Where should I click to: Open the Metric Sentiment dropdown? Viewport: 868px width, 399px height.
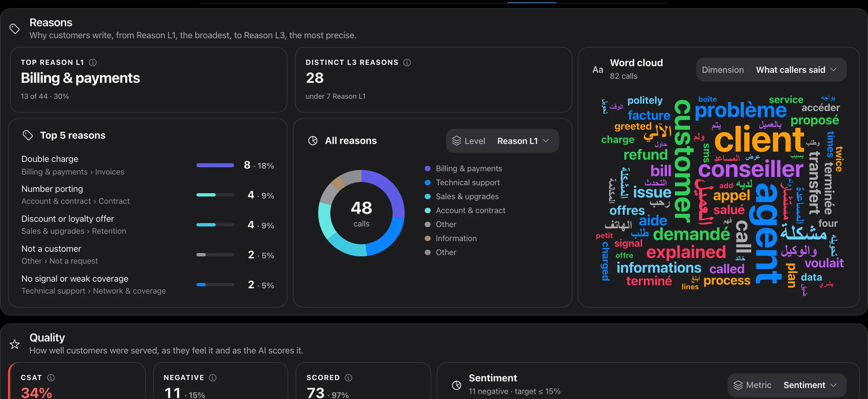click(x=787, y=385)
